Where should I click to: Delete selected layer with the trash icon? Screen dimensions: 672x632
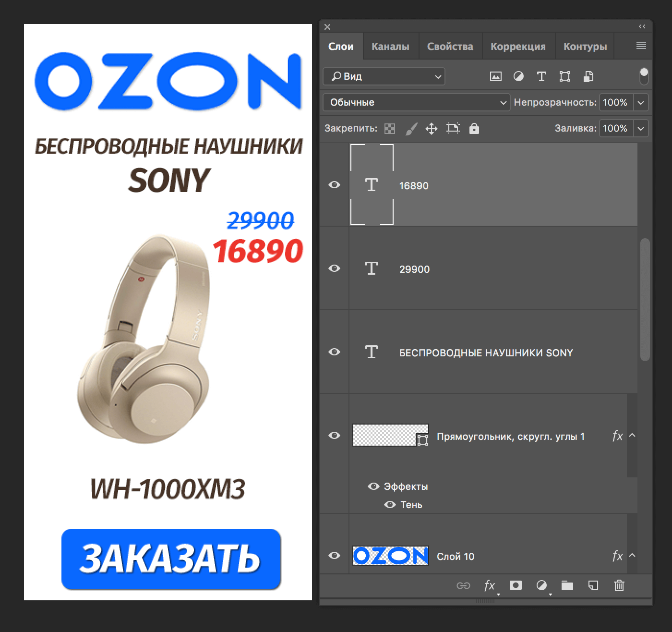click(619, 585)
